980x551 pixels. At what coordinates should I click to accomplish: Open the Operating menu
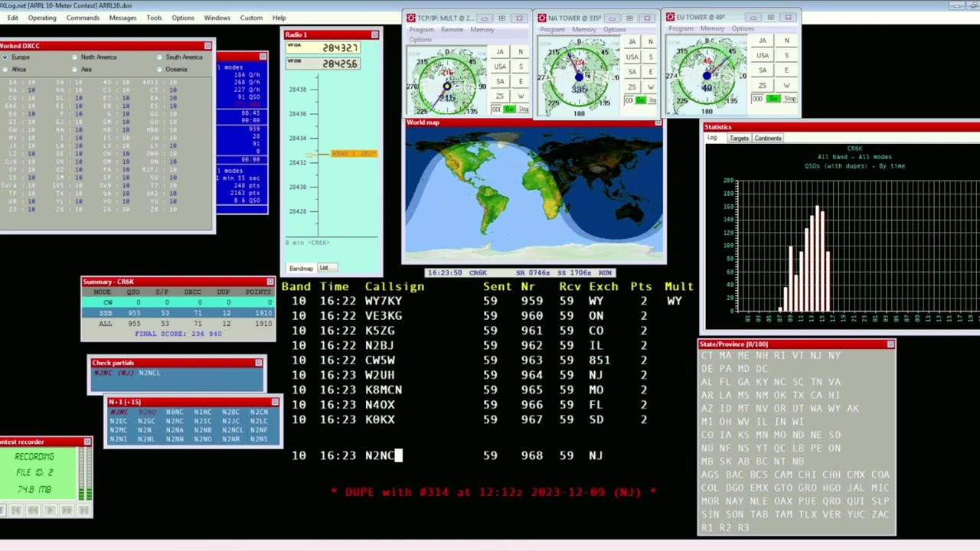pyautogui.click(x=42, y=18)
